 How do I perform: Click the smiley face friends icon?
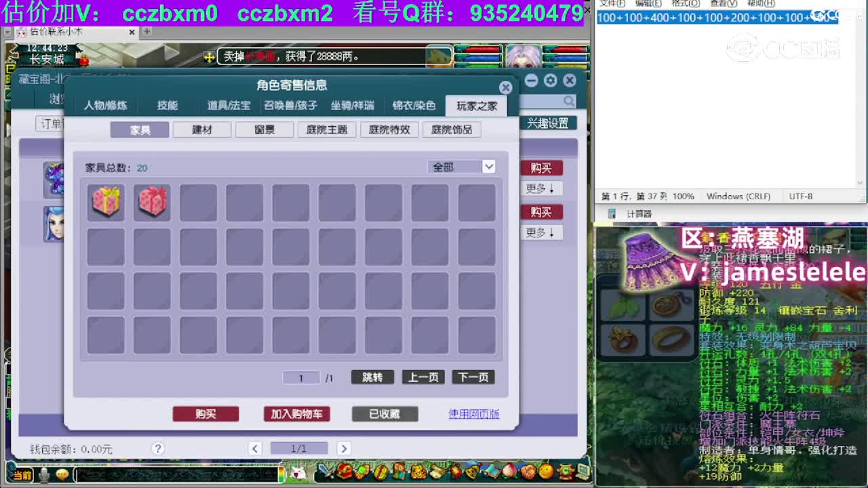(x=546, y=470)
